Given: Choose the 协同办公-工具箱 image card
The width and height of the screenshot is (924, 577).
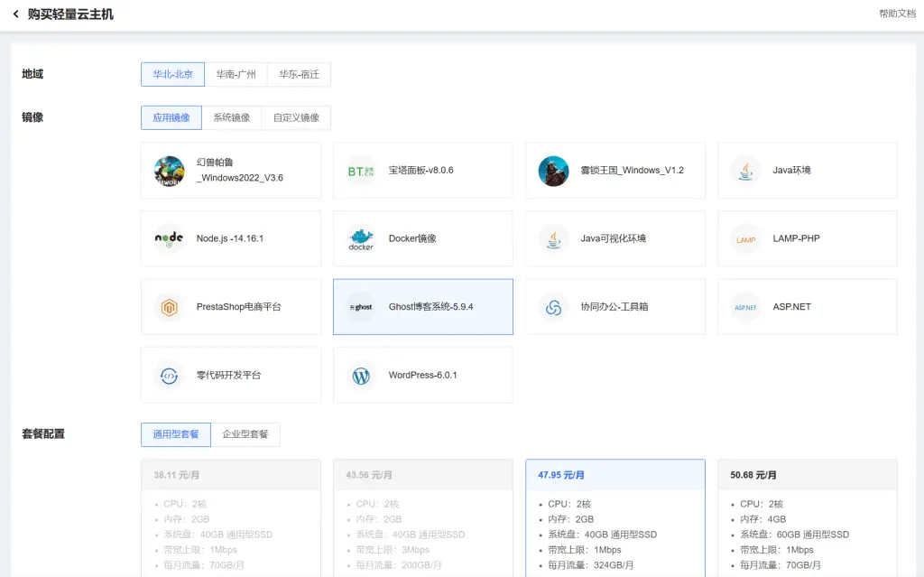Looking at the screenshot, I should (615, 307).
